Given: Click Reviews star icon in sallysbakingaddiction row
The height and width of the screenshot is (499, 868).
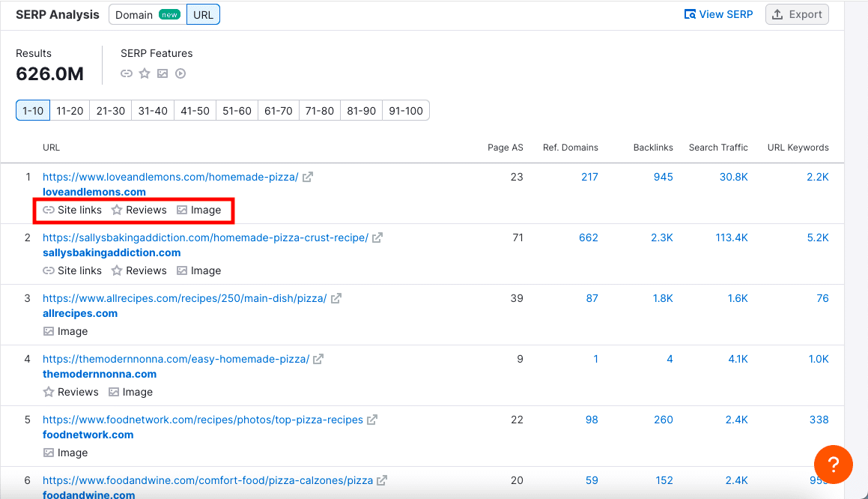Looking at the screenshot, I should pos(117,270).
